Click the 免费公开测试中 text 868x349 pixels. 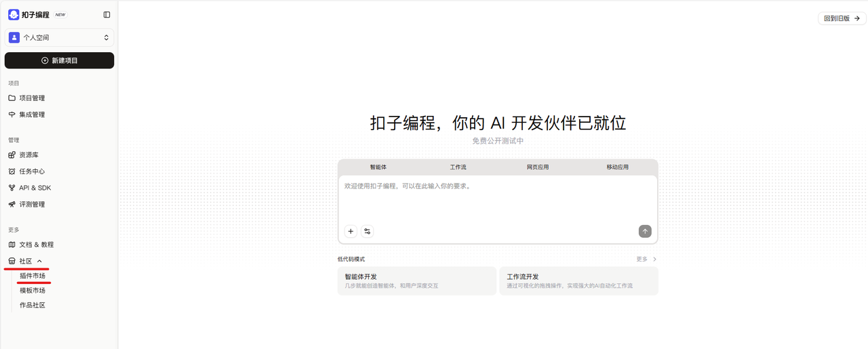pyautogui.click(x=498, y=141)
